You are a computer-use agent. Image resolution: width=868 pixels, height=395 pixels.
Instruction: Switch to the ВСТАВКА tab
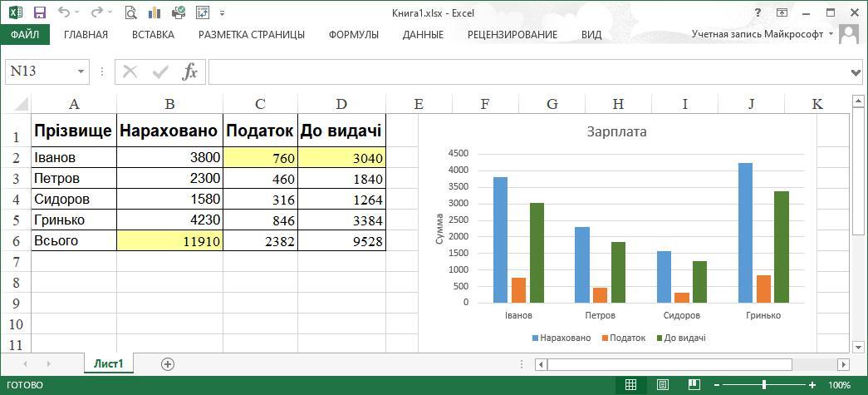pos(153,34)
